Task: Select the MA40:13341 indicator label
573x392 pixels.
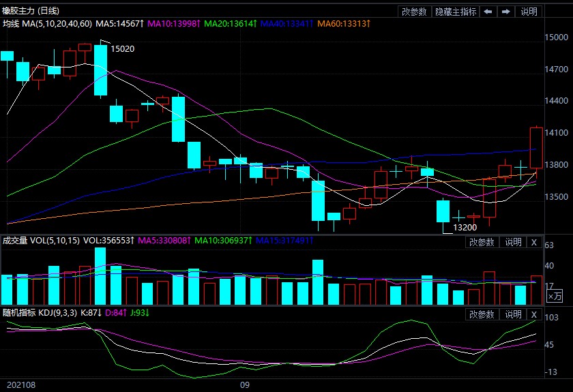Action: tap(287, 24)
